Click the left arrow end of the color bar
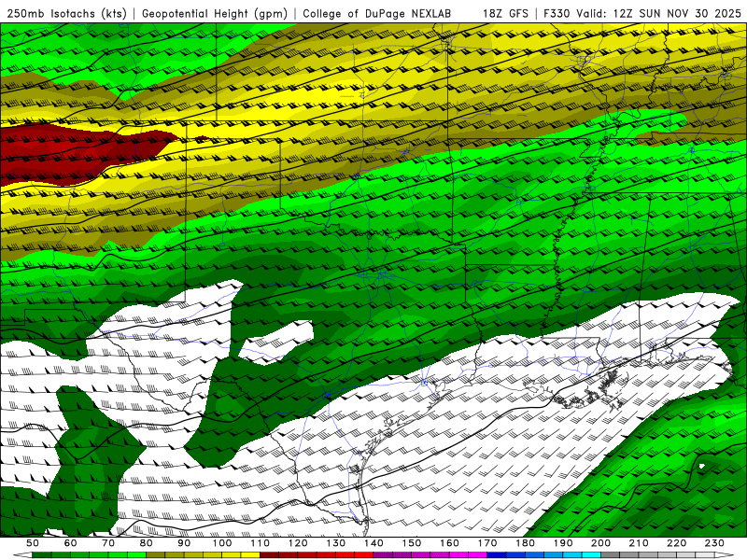Screen dimensions: 747x560 pyautogui.click(x=22, y=555)
